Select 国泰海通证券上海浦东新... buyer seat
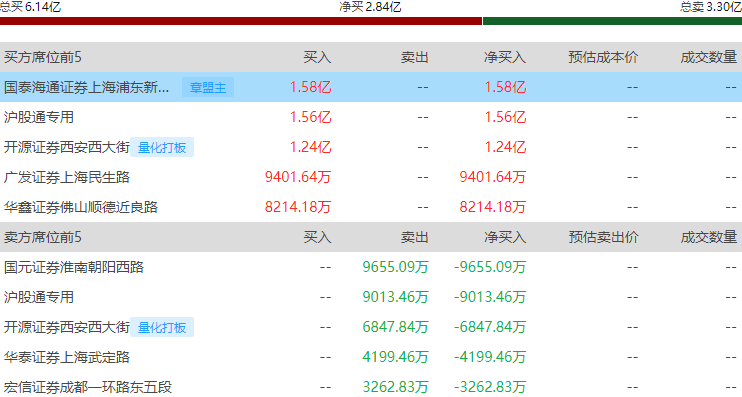Image resolution: width=742 pixels, height=397 pixels. pos(86,88)
